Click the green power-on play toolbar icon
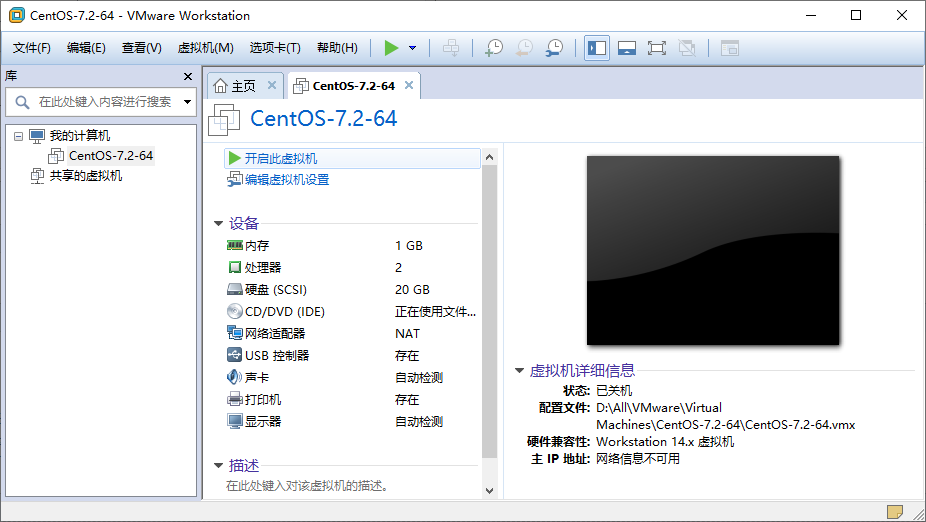The image size is (926, 522). click(x=391, y=48)
